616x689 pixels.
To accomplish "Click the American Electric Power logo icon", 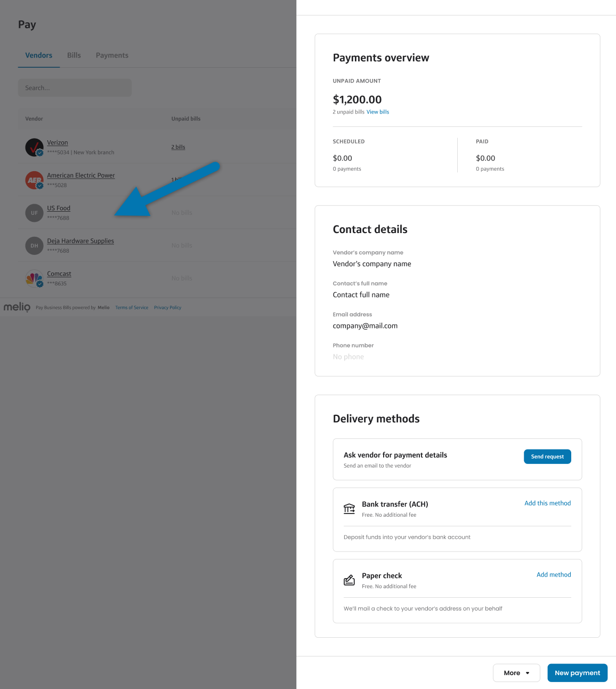I will pos(34,180).
